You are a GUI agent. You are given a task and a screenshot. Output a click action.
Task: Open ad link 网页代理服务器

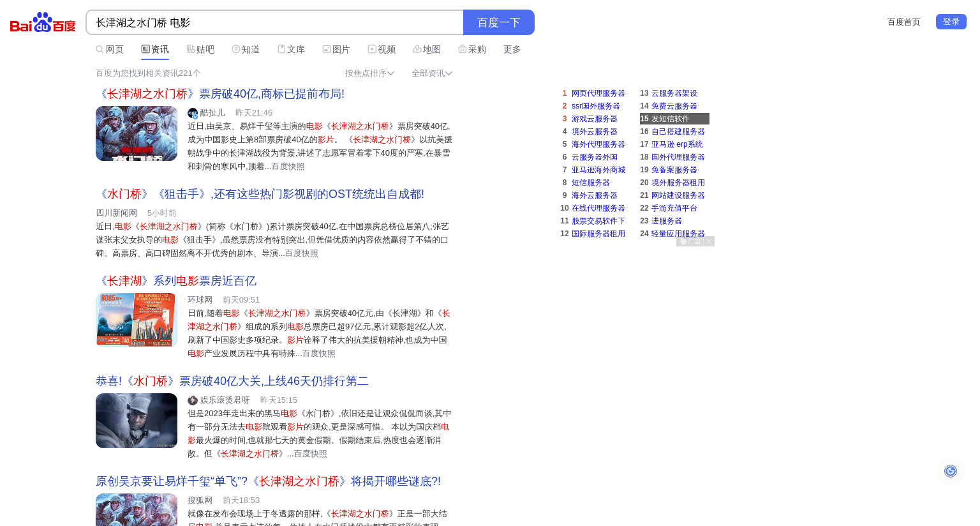click(x=598, y=93)
